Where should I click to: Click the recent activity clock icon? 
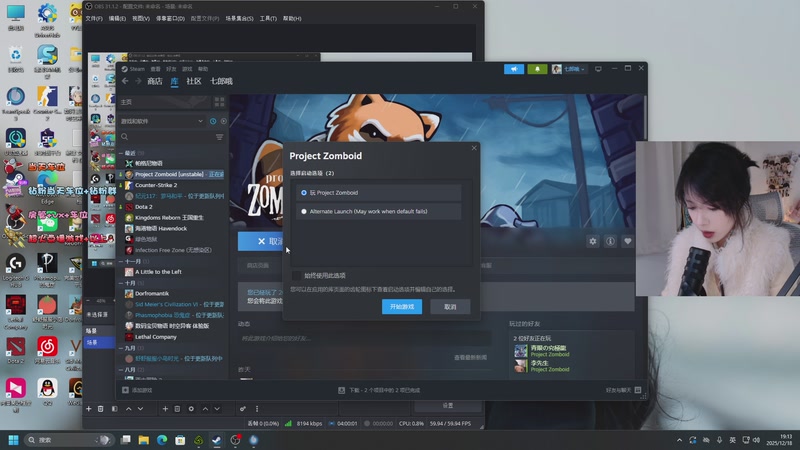coord(213,121)
